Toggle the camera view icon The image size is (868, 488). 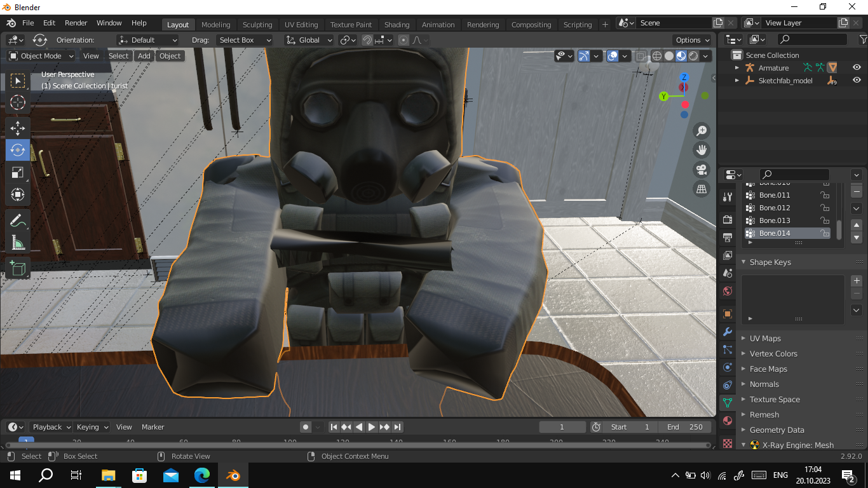pyautogui.click(x=702, y=170)
